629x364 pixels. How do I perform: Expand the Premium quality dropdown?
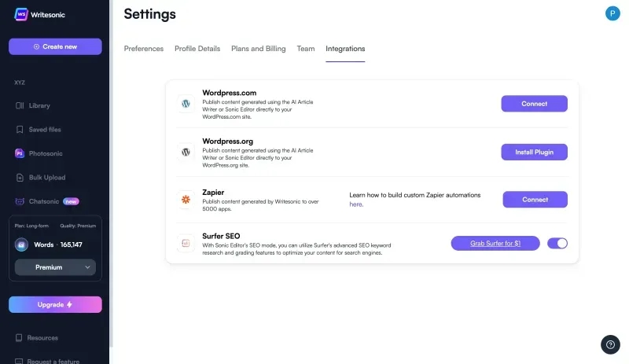(55, 267)
